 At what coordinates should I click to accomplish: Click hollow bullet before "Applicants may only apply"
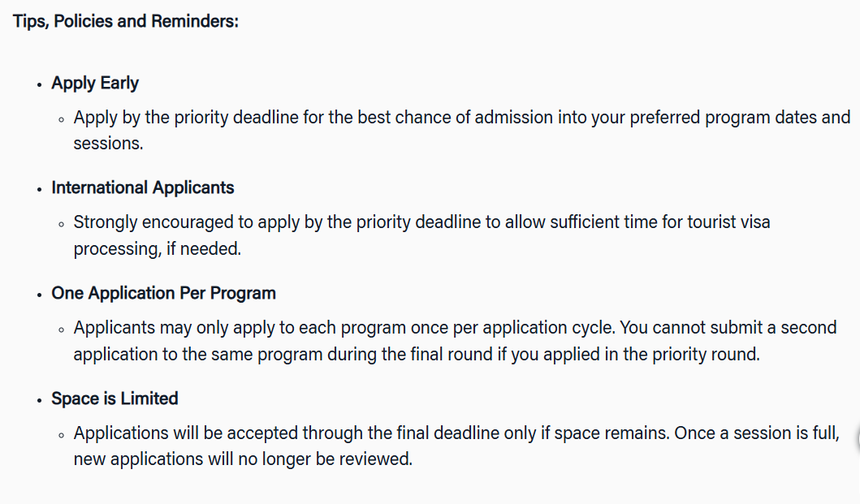[x=62, y=330]
